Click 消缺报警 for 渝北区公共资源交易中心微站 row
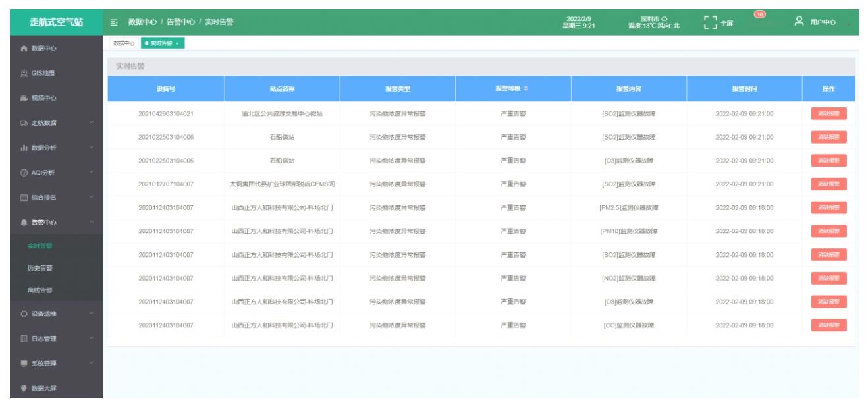Image resolution: width=868 pixels, height=409 pixels. pyautogui.click(x=828, y=113)
